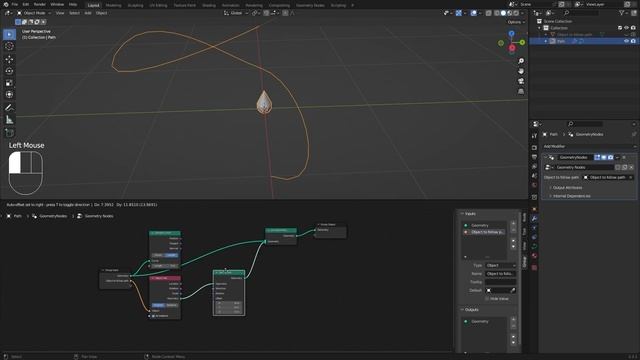
Task: Open the Modifiers wrench tab in Properties
Action: point(534,218)
